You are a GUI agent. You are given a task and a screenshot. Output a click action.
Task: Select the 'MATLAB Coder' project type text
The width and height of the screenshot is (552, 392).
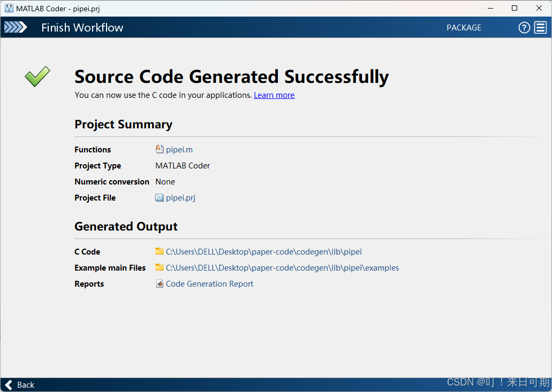[x=183, y=166]
